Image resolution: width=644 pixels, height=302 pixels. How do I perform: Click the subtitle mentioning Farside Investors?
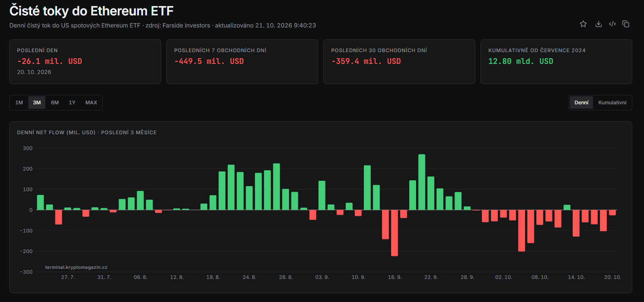(x=163, y=25)
